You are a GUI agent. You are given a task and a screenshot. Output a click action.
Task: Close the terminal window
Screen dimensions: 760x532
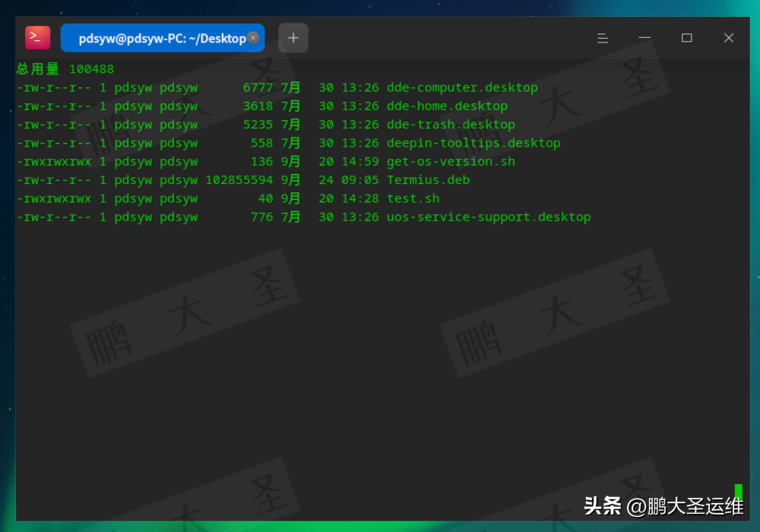pos(729,38)
